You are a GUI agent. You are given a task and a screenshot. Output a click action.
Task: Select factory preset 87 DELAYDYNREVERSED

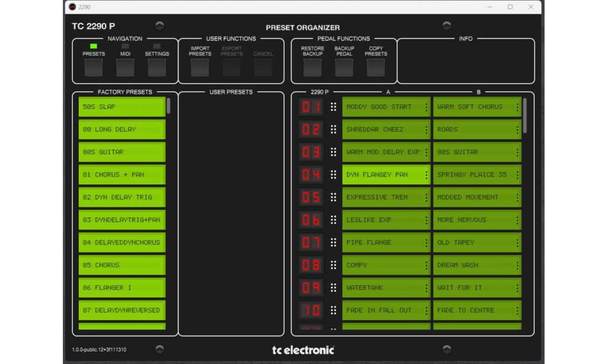122,311
